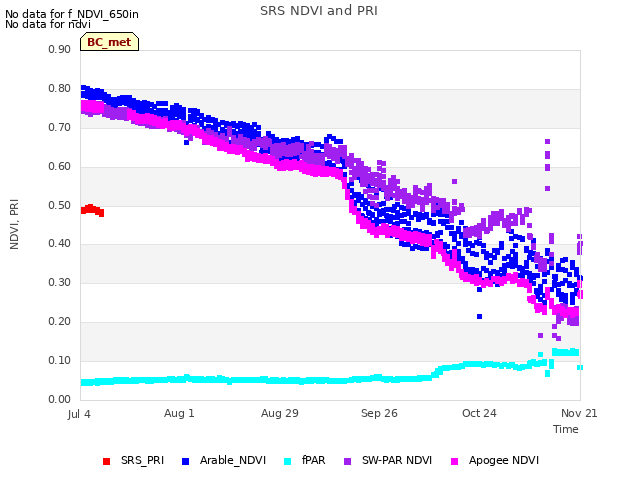640x480 pixels.
Task: Click the SRS_PRI red legend swatch
Action: [107, 461]
